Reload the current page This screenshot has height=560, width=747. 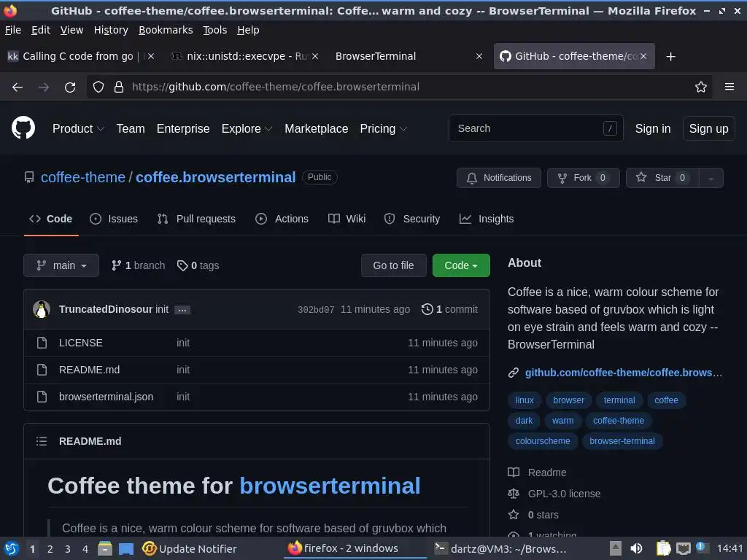click(x=70, y=87)
